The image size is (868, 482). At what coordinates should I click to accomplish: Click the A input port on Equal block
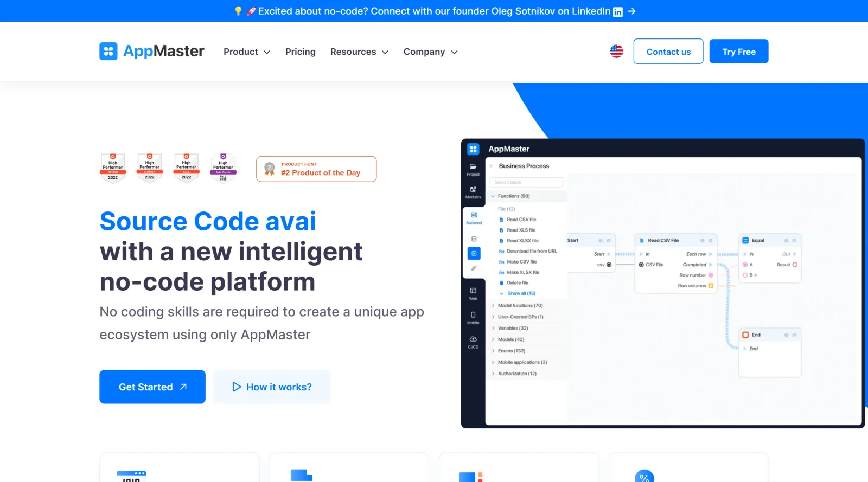pyautogui.click(x=745, y=265)
